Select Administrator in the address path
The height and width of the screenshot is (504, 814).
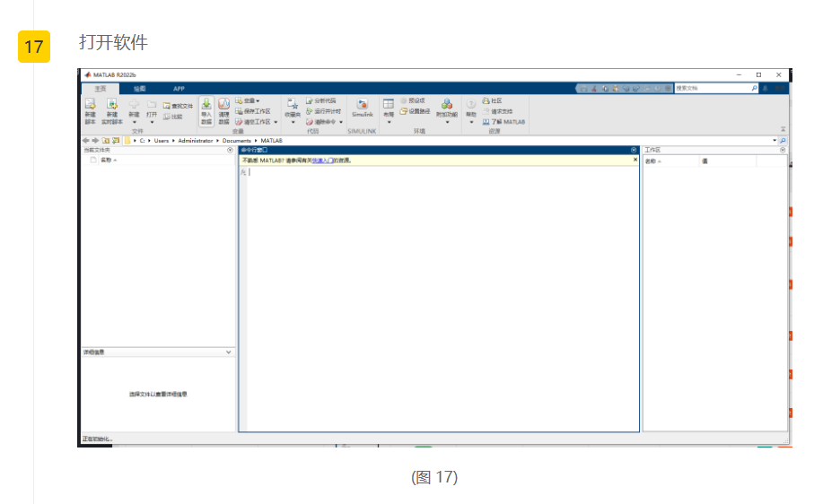click(x=195, y=141)
